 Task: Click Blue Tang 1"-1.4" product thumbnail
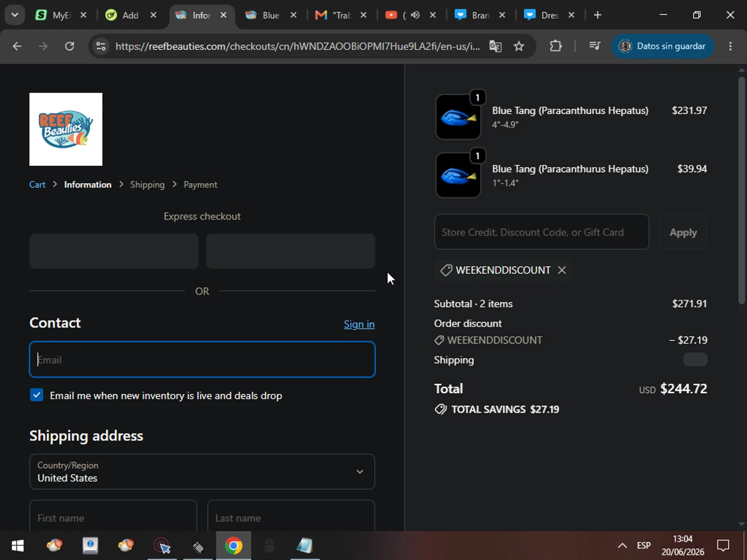pos(458,175)
